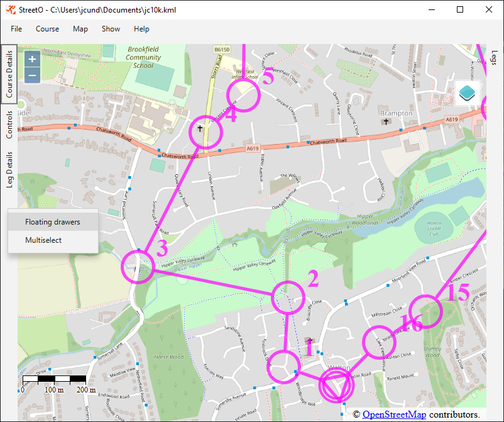
Task: Select control circle number 3 on map
Action: tap(138, 266)
